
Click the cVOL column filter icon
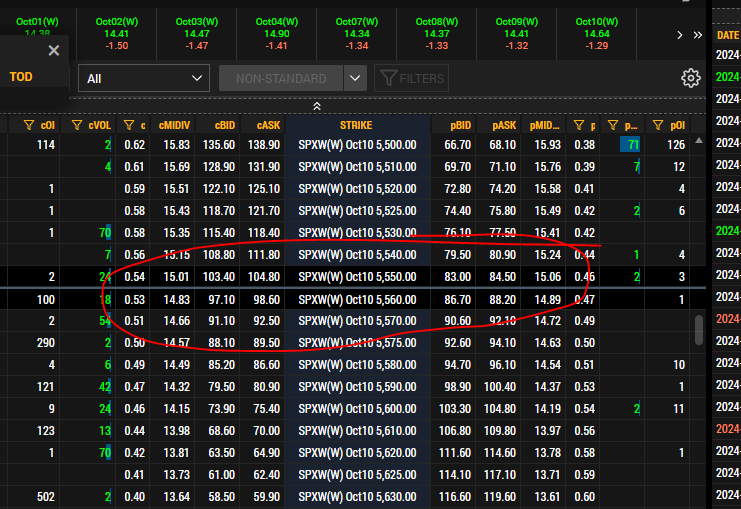[x=77, y=125]
